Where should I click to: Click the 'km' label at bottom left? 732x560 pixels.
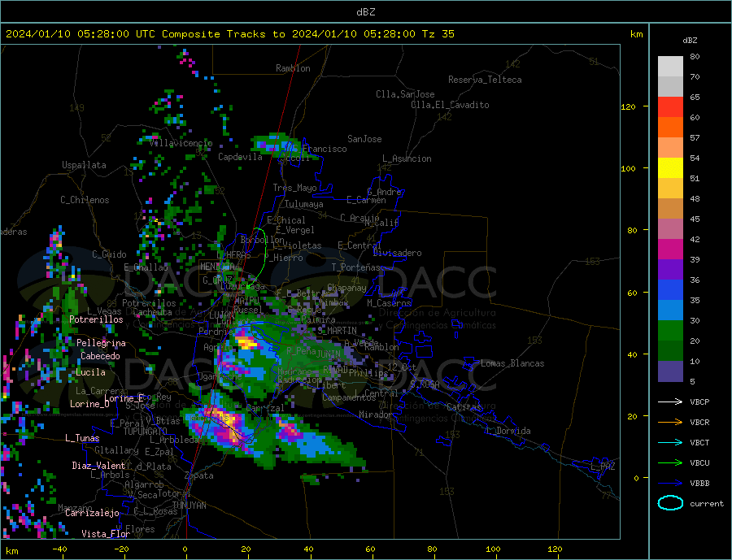coord(12,551)
